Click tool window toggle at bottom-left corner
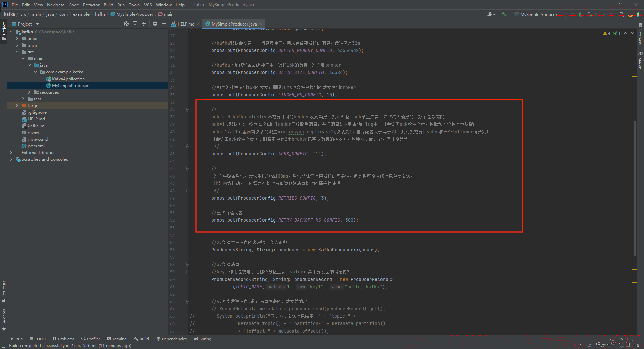 4,346
